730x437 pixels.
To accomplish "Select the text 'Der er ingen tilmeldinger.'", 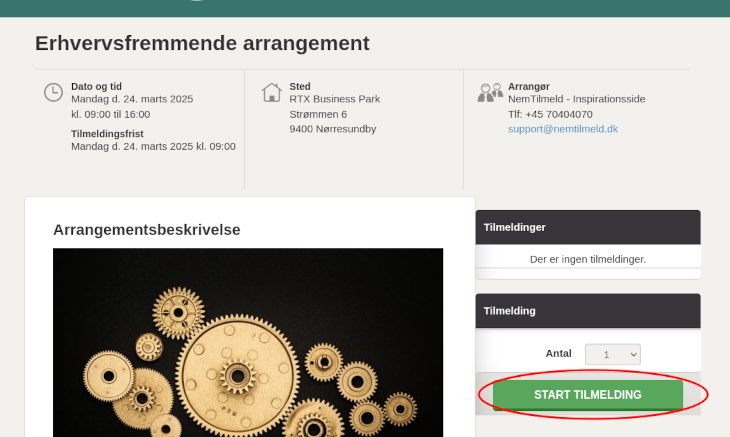I will [588, 259].
